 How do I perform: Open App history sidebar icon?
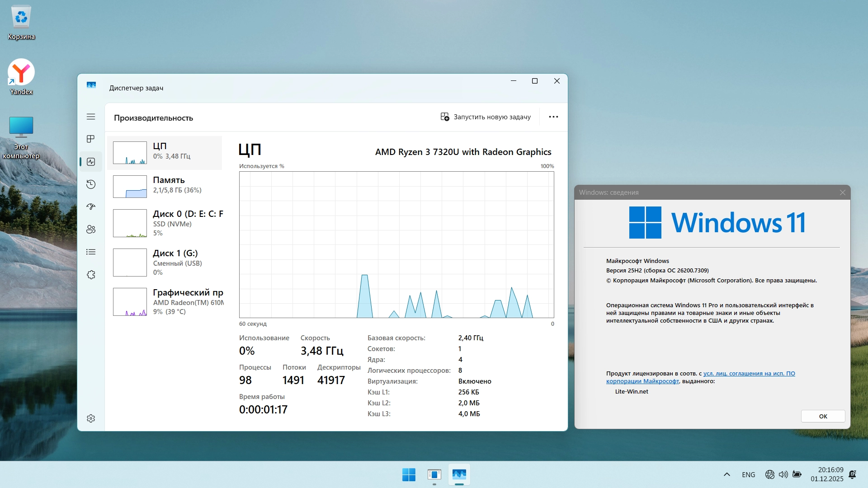(x=91, y=184)
